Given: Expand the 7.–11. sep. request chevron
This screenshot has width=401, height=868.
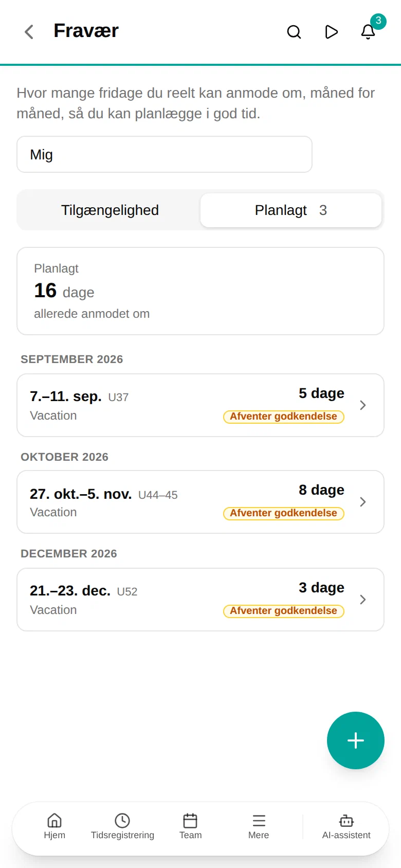Looking at the screenshot, I should [363, 405].
